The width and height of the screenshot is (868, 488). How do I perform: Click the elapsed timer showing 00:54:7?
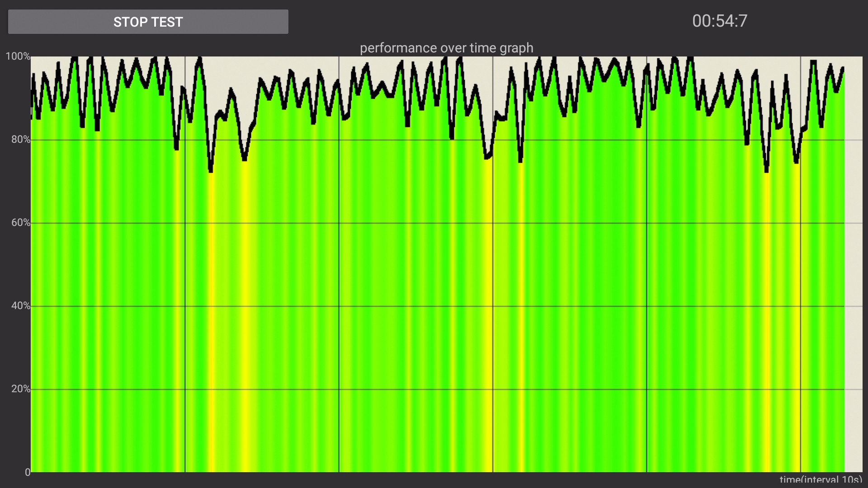point(720,21)
